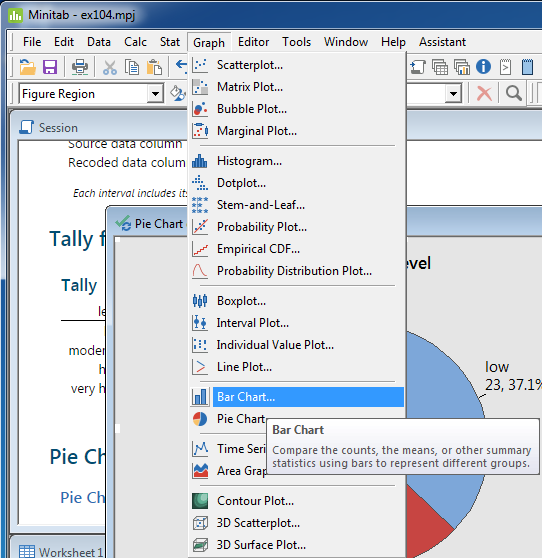542x558 pixels.
Task: Choose Probability Distribution Plot... entry
Action: pos(297,271)
